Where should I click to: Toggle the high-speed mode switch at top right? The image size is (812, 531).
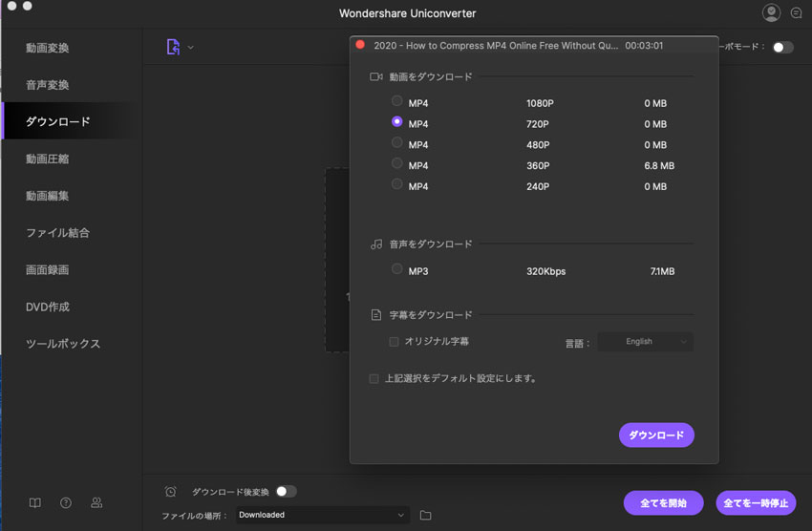[783, 47]
